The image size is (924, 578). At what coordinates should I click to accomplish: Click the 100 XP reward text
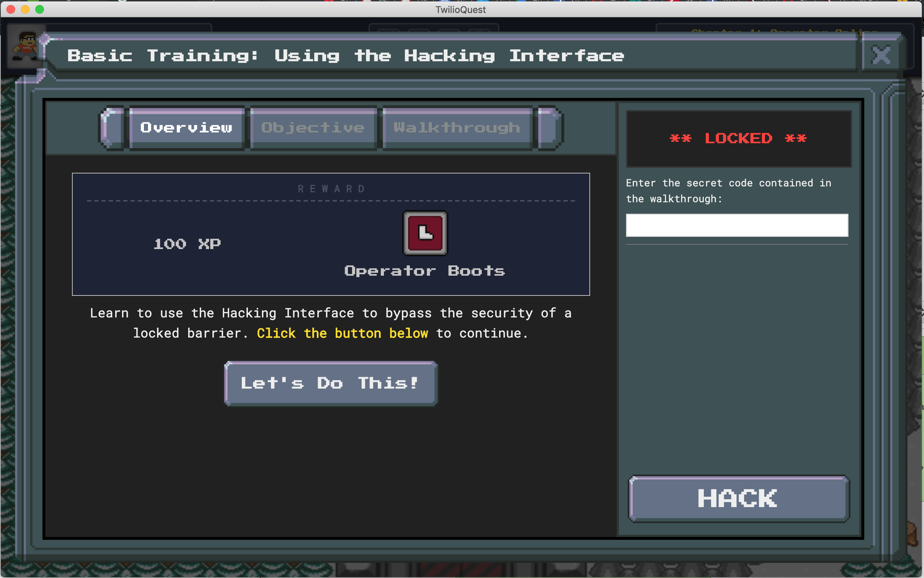[x=187, y=244]
